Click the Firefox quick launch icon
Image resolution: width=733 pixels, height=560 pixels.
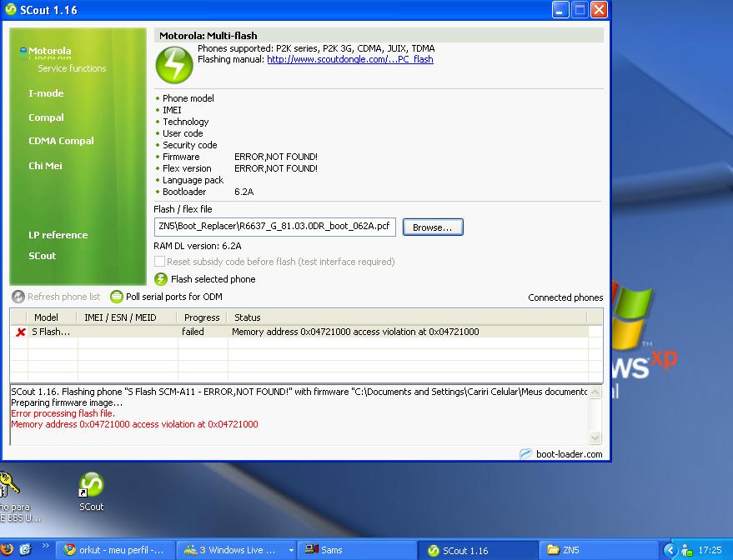coord(7,549)
